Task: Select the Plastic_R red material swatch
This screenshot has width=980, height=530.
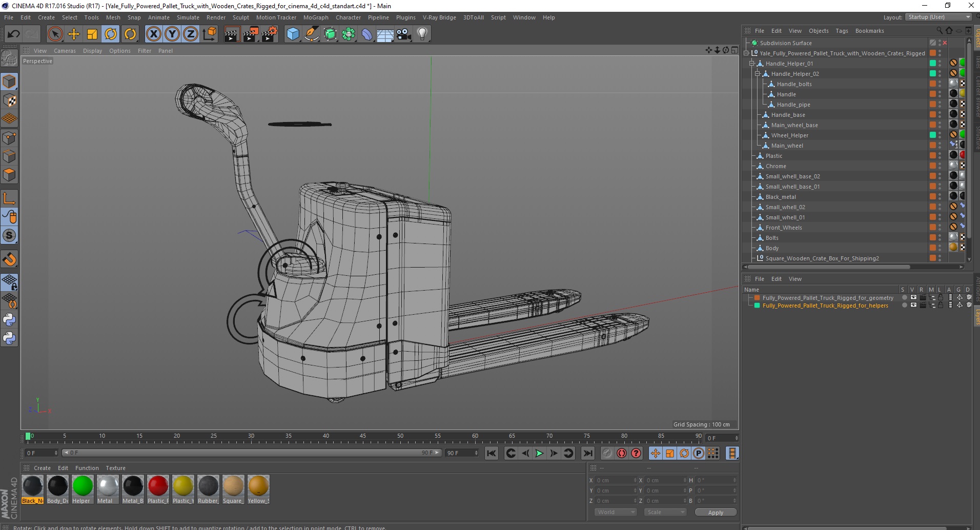Action: (158, 490)
